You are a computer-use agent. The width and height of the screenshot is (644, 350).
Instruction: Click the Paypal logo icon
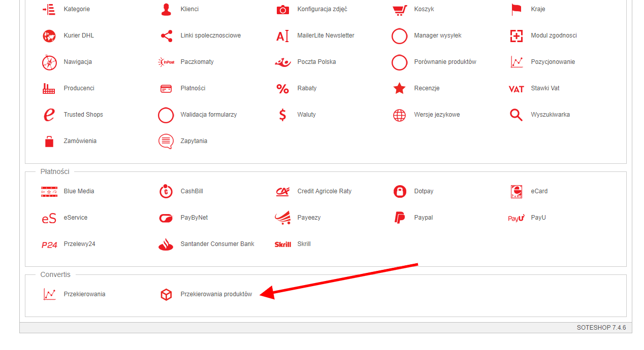(400, 218)
